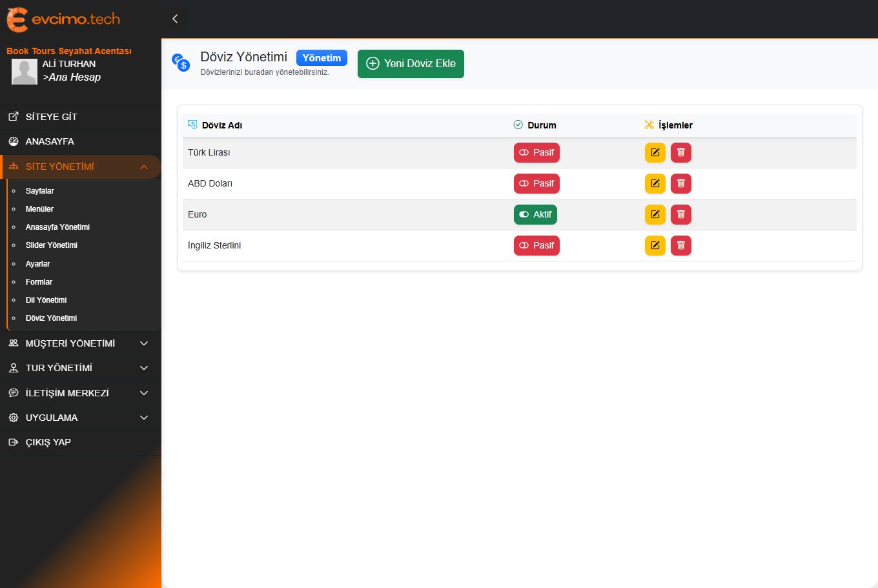Click the evcimo.tech logo
This screenshot has height=588, width=878.
[x=63, y=19]
